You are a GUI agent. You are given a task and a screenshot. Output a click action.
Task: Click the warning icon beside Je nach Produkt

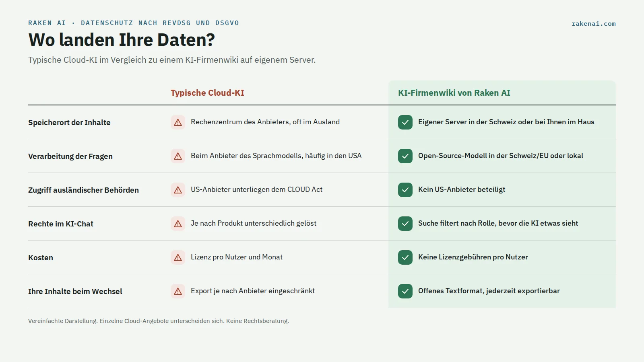(x=178, y=224)
